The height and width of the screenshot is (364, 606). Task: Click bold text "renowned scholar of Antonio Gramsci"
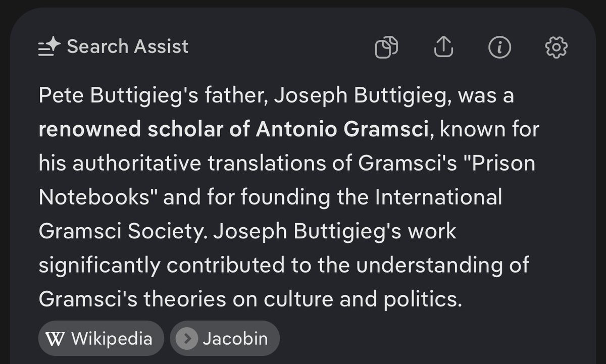234,130
